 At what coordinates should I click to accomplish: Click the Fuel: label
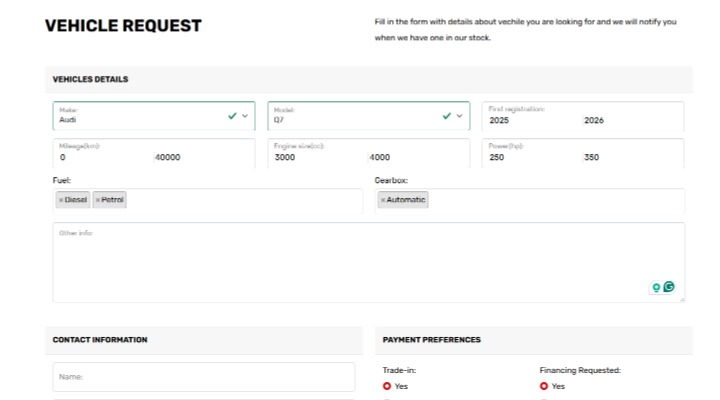click(x=62, y=180)
